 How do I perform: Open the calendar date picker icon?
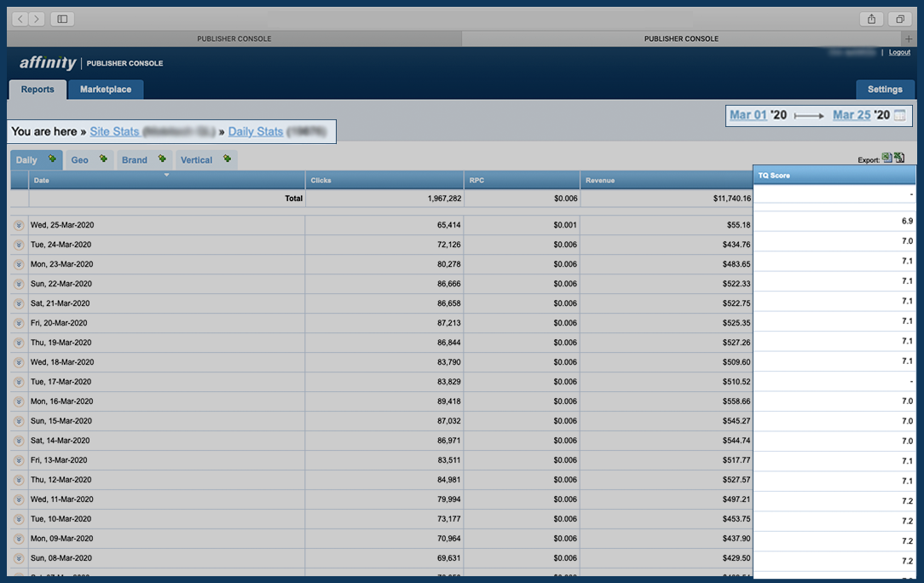[x=899, y=115]
